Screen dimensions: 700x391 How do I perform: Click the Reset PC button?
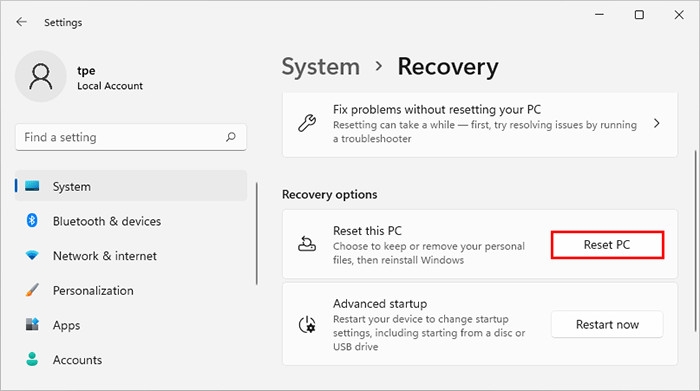[x=607, y=245]
